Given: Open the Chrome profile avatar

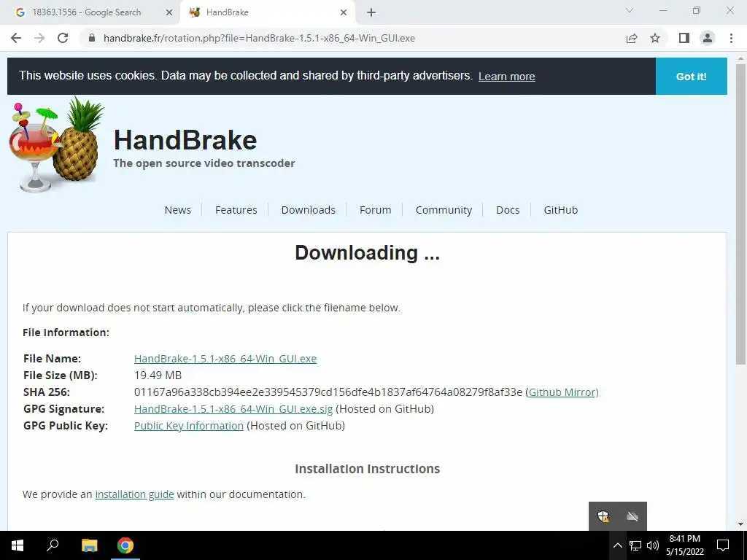Looking at the screenshot, I should click(708, 38).
